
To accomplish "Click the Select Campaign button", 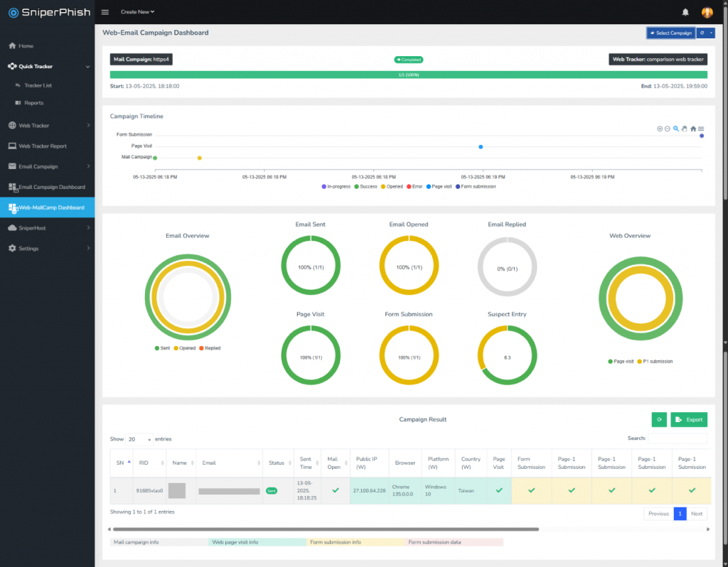I will 671,33.
